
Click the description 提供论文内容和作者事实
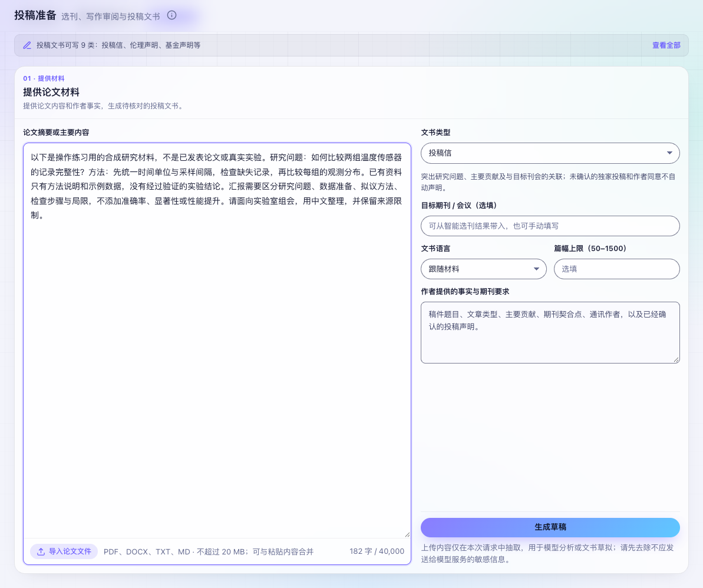(x=104, y=106)
